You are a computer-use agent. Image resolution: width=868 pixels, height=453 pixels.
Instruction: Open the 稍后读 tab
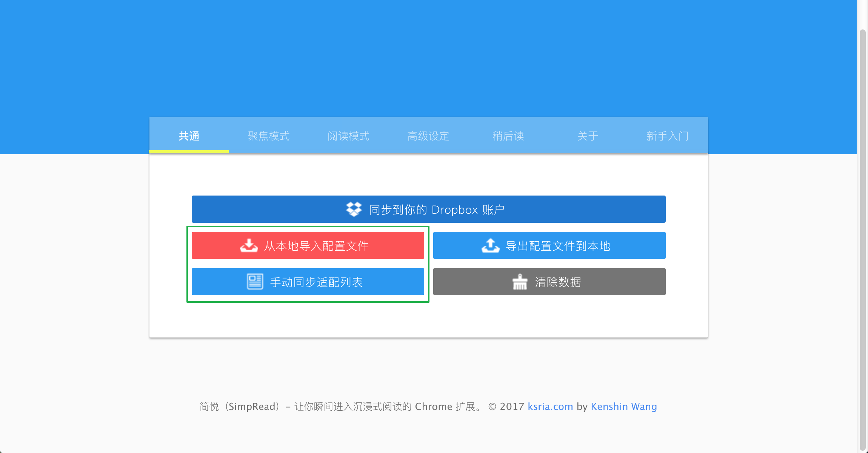coord(508,136)
